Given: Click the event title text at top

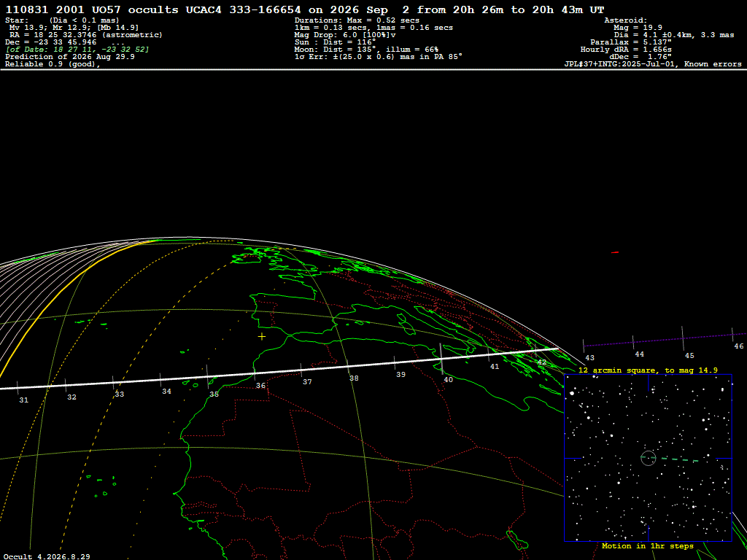Looking at the screenshot, I should pos(305,9).
